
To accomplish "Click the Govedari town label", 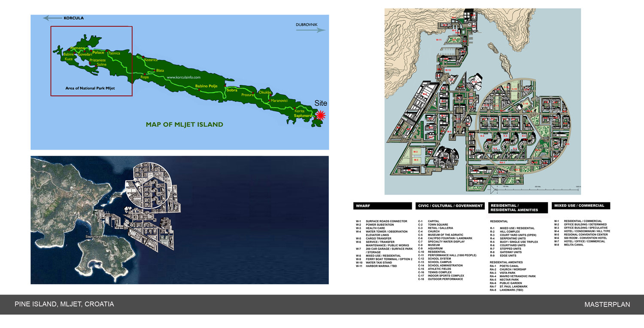I will pos(85,55).
